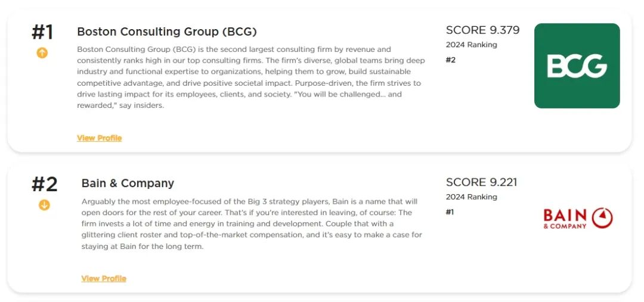644x302 pixels.
Task: Click the 2024 Ranking label for Bain
Action: 472,197
